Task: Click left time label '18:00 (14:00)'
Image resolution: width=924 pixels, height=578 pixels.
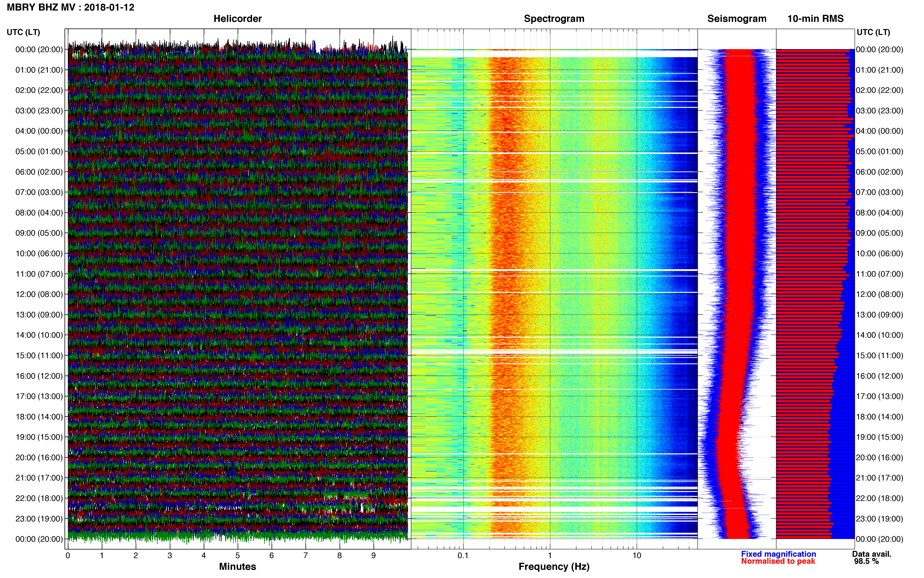Action: click(x=39, y=417)
